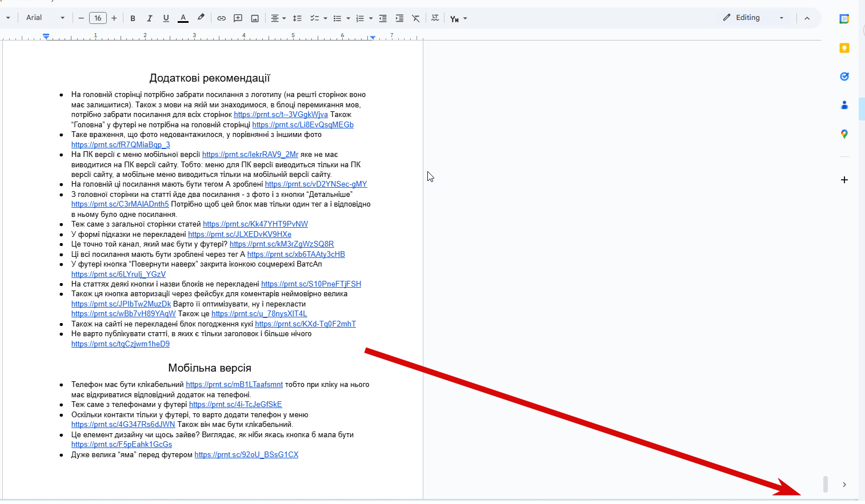Screen dimensions: 865x504
Task: Open the input tools Ук dropdown
Action: coord(458,18)
